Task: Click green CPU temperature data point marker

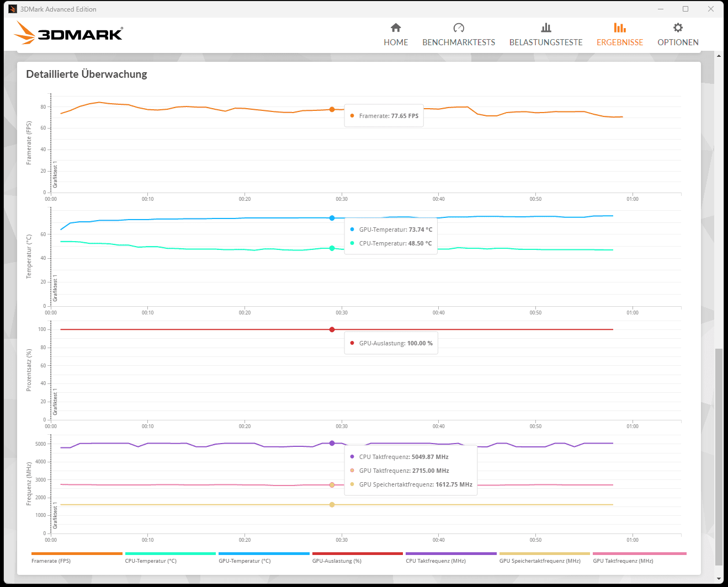Action: pos(332,248)
